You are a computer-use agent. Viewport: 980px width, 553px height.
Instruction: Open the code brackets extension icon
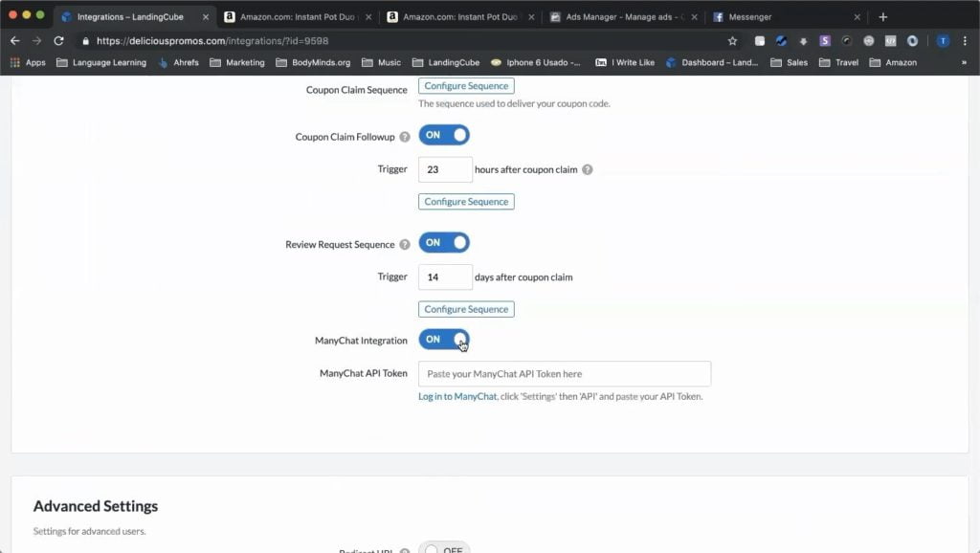click(891, 40)
